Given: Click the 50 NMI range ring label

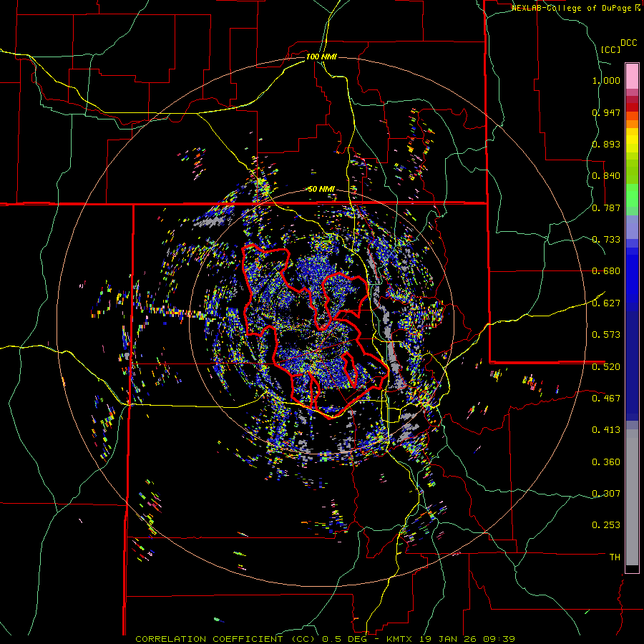Looking at the screenshot, I should (321, 190).
